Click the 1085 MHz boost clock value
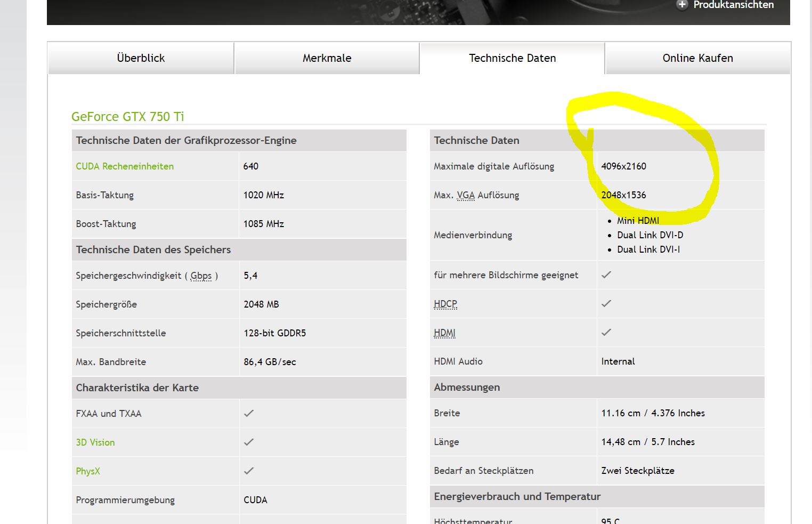 coord(264,224)
